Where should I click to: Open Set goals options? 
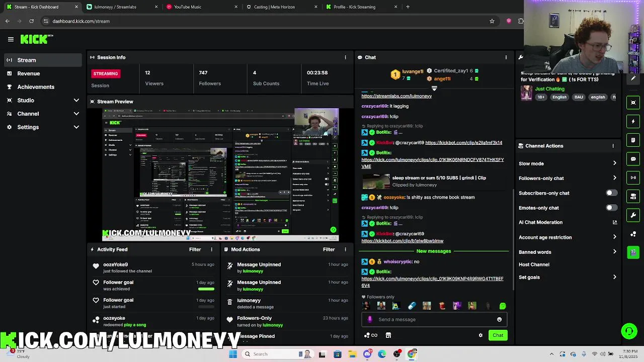coord(568,277)
